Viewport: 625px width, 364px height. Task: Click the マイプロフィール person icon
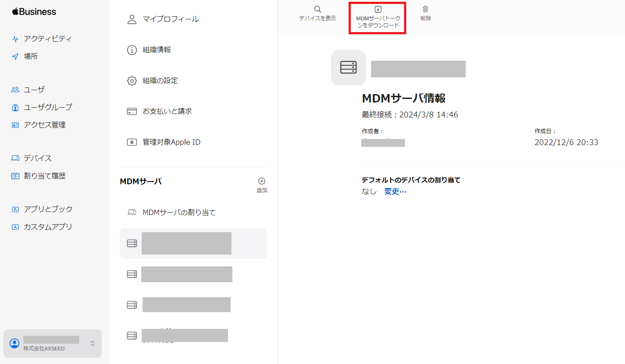pyautogui.click(x=132, y=19)
